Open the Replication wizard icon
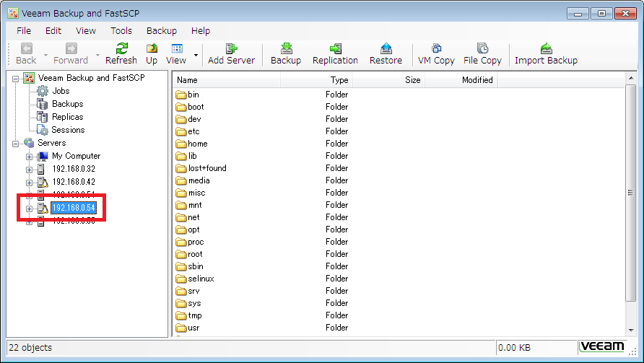The width and height of the screenshot is (644, 363). coord(336,48)
